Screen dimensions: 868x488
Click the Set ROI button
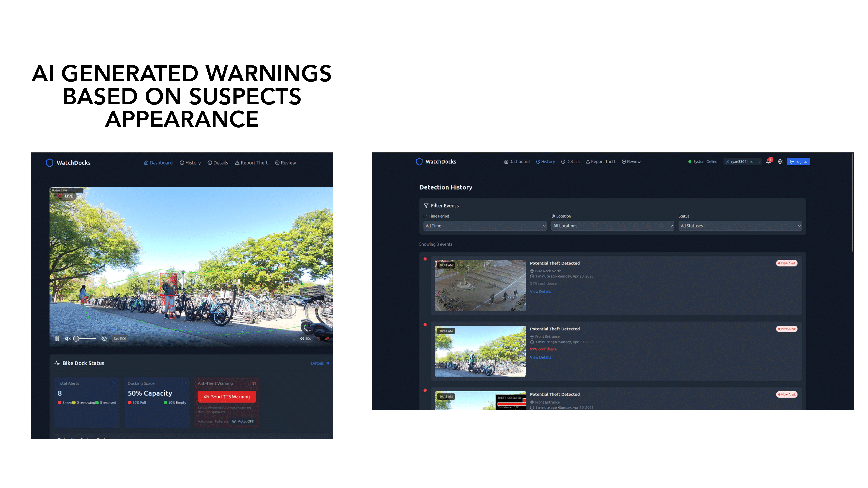[120, 339]
